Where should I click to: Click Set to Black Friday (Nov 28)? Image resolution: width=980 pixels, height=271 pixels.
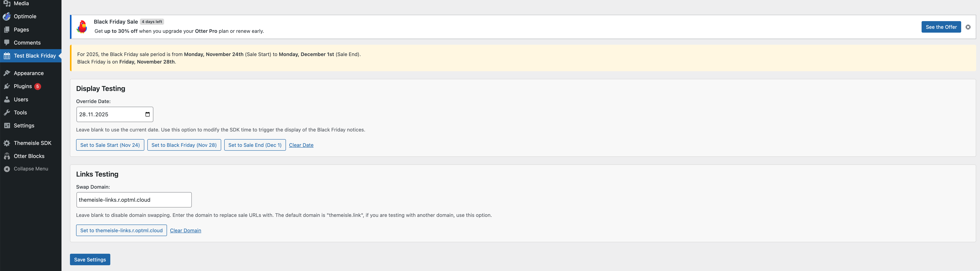[184, 145]
